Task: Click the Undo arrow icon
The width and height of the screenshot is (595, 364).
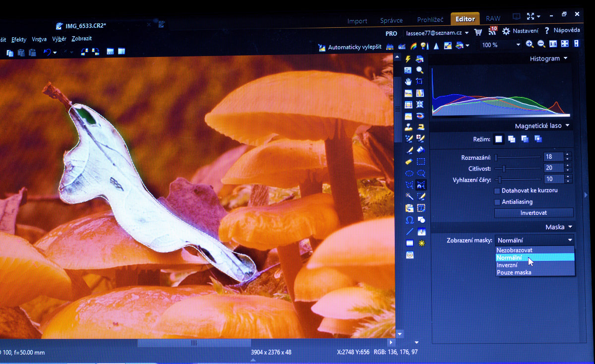Action: point(47,52)
